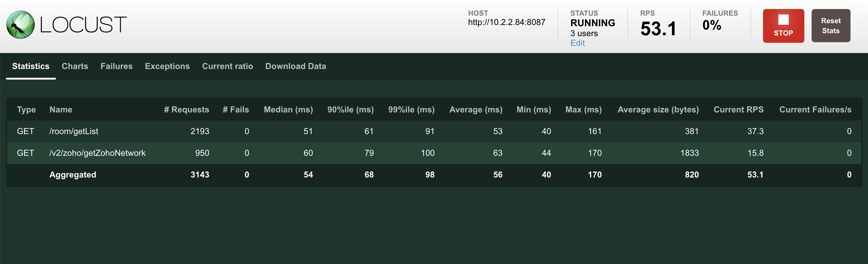The image size is (868, 264).
Task: Switch to the Charts tab
Action: [x=75, y=66]
